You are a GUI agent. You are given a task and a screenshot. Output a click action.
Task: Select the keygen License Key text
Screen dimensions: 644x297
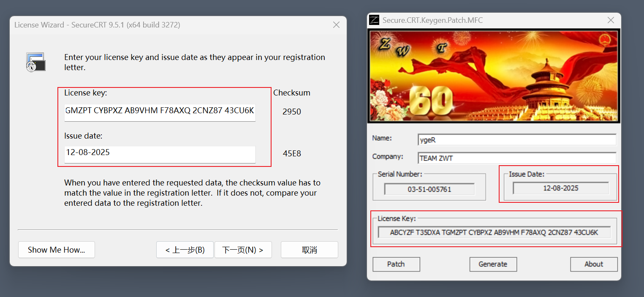pyautogui.click(x=494, y=232)
